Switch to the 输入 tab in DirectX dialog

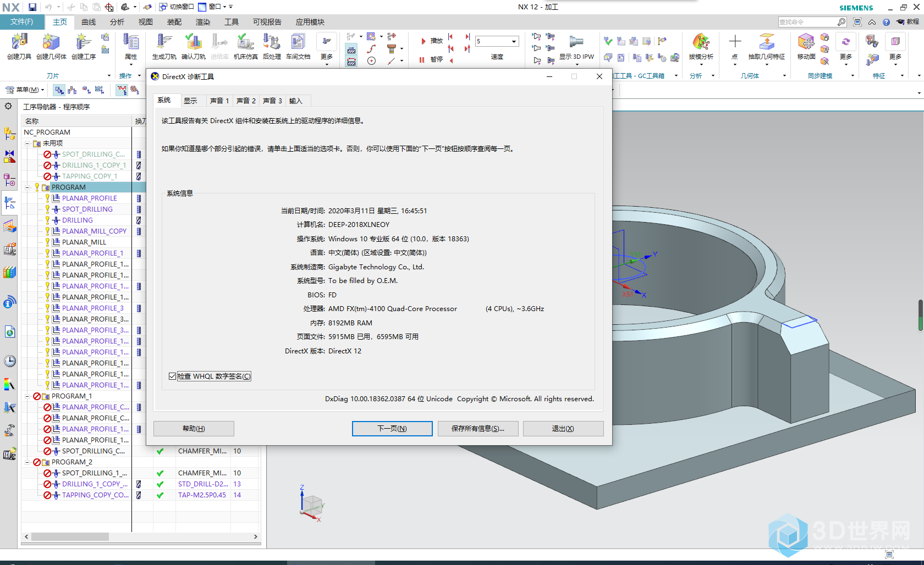pyautogui.click(x=296, y=101)
